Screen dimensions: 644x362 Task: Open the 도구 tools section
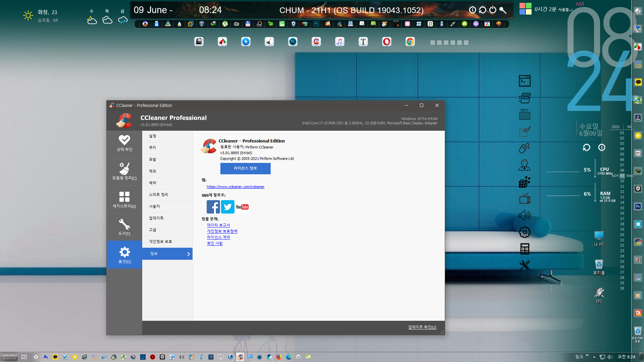pos(124,227)
